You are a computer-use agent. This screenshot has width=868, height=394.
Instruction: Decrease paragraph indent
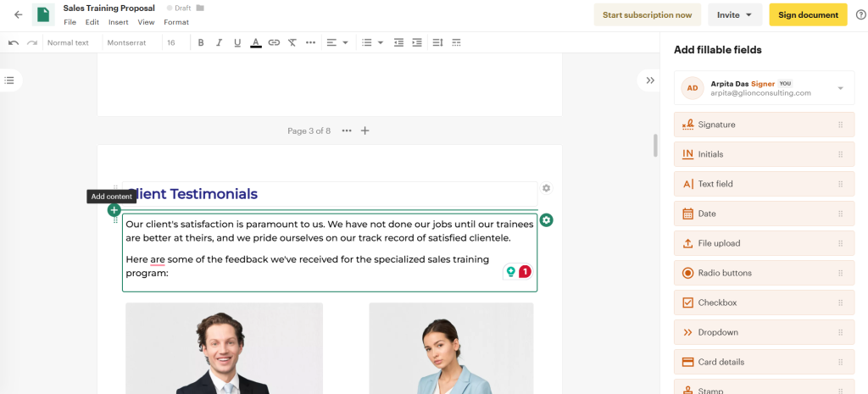coord(398,42)
